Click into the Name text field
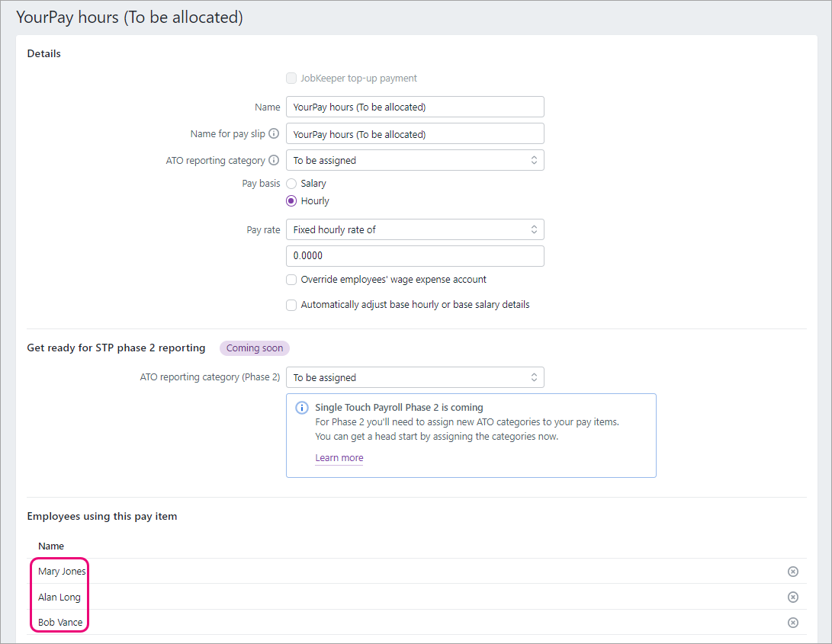Screen dimensions: 832x644 coord(414,107)
